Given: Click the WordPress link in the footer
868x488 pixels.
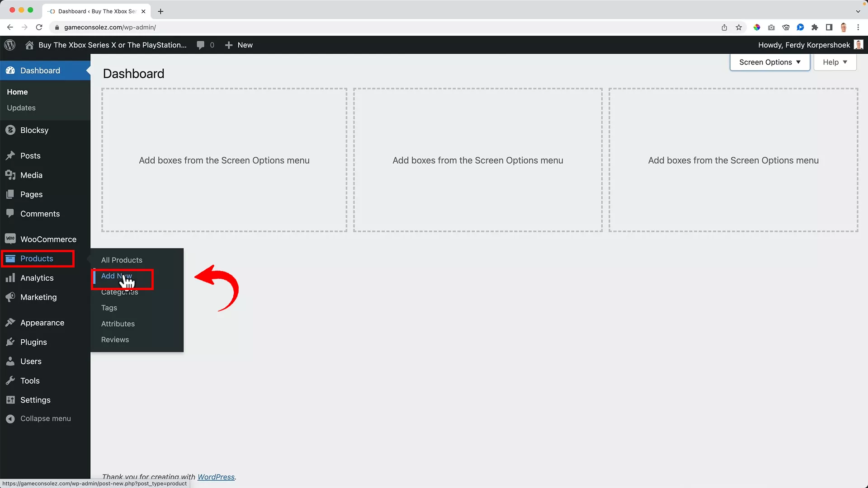Looking at the screenshot, I should click(x=216, y=477).
